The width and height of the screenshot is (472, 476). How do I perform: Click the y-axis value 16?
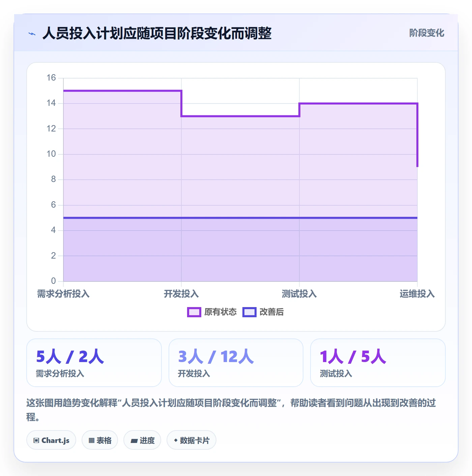[51, 78]
